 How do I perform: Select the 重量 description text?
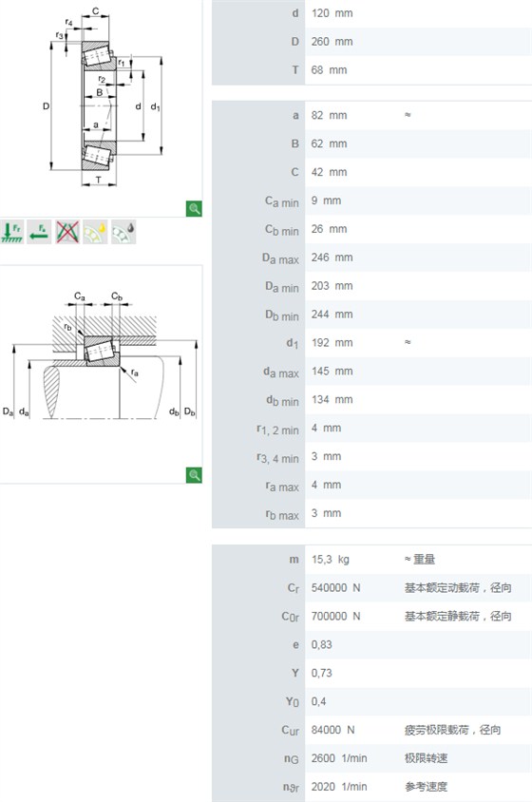click(x=424, y=560)
